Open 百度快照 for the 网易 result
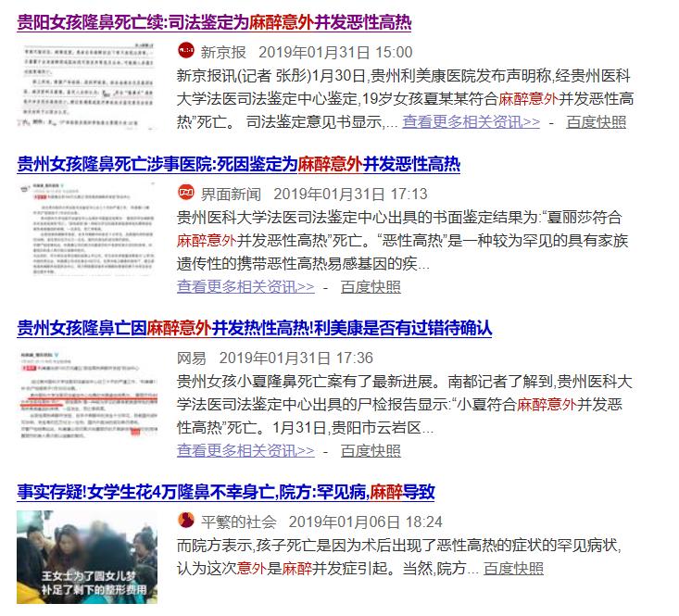This screenshot has width=679, height=616. [371, 451]
